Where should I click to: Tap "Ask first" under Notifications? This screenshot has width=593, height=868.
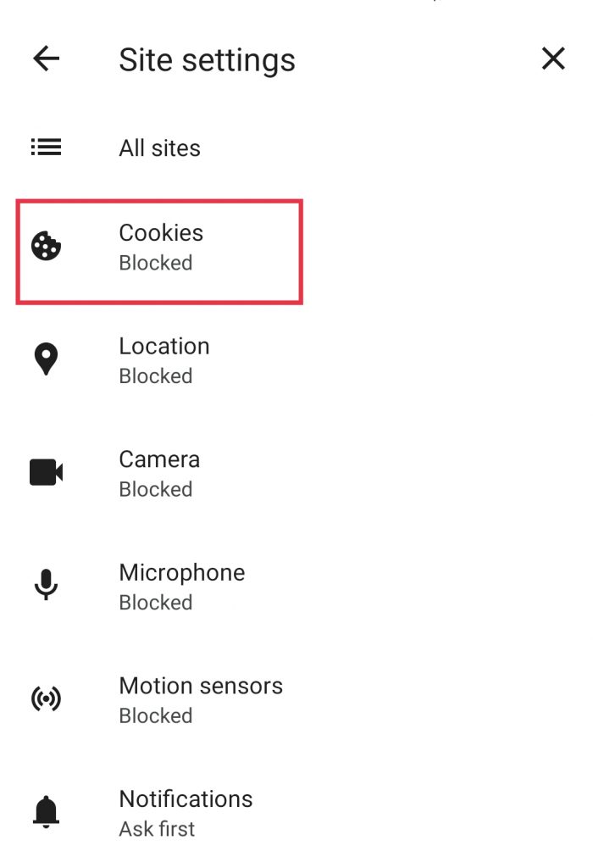point(157,829)
